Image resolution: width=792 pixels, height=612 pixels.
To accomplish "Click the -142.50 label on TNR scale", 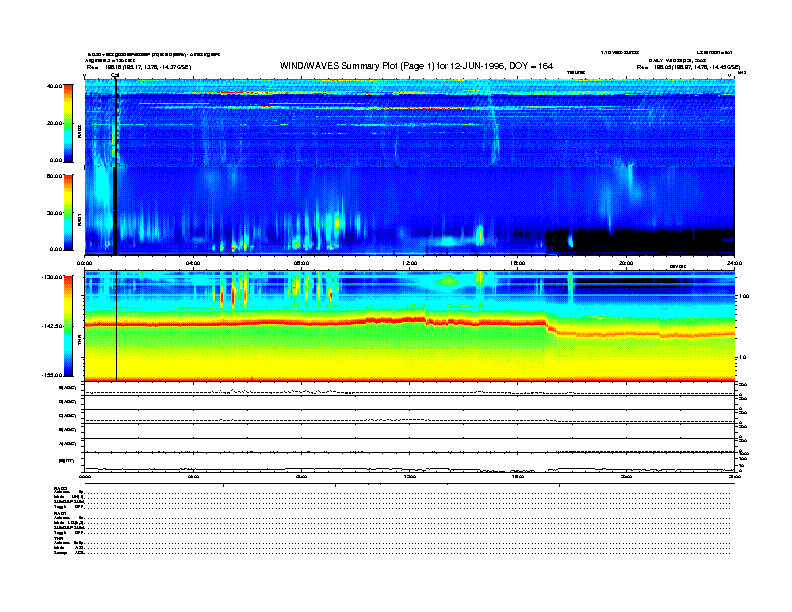I will 52,326.
